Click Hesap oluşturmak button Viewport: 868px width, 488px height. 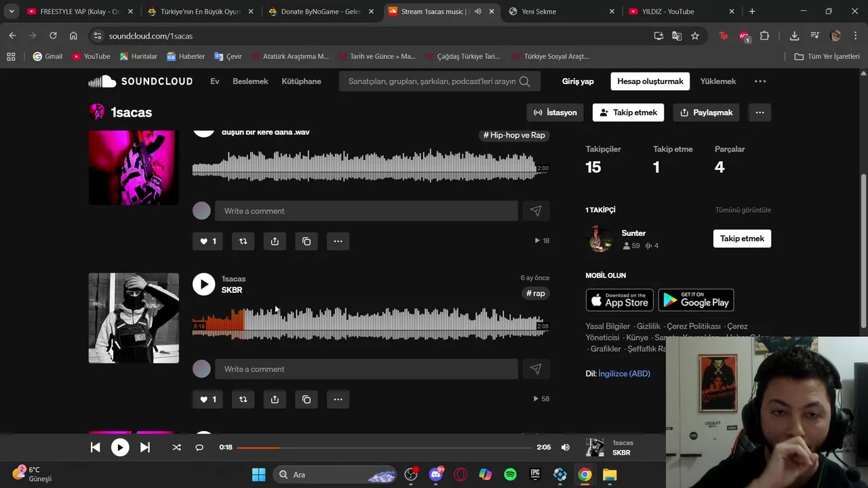click(x=650, y=81)
